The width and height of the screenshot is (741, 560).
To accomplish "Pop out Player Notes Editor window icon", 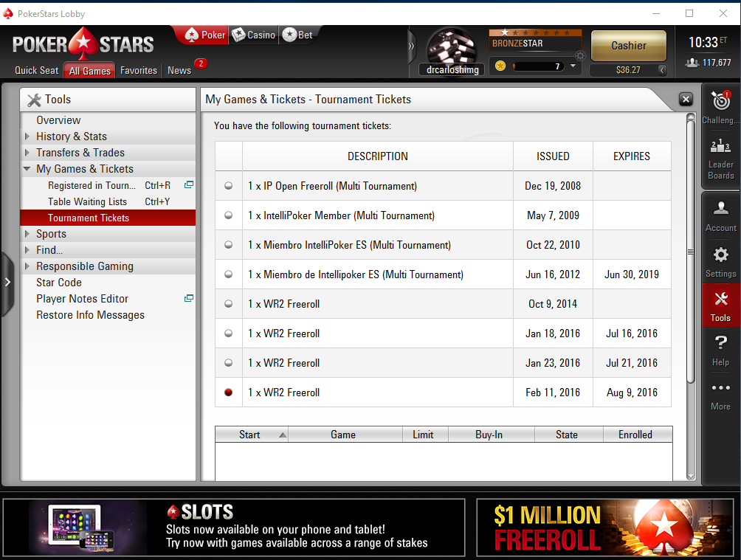I will [188, 298].
